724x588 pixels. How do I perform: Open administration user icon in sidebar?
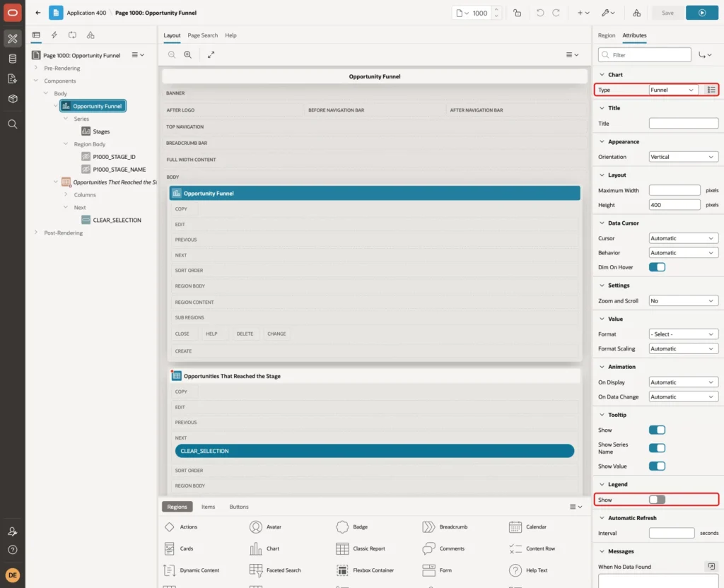point(13,531)
